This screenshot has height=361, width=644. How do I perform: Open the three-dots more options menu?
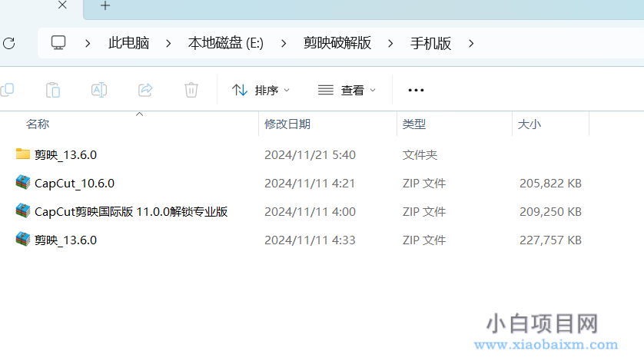pyautogui.click(x=416, y=90)
